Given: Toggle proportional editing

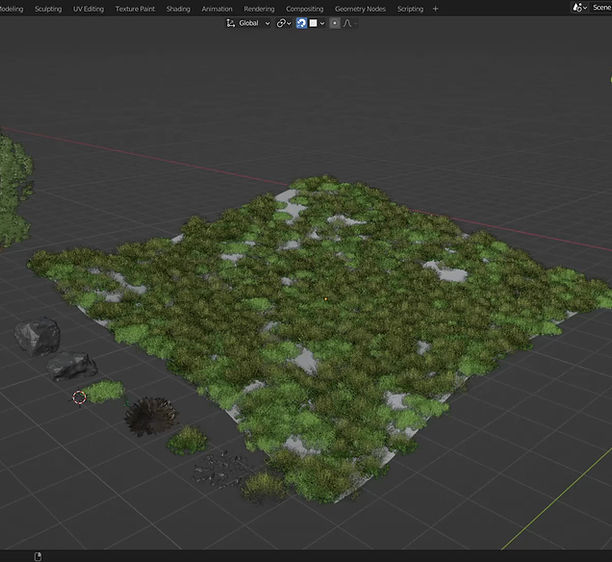Looking at the screenshot, I should (x=334, y=23).
